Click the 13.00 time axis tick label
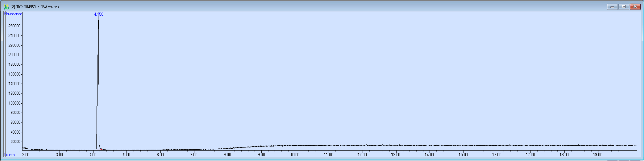This screenshot has width=644, height=161. click(x=396, y=155)
